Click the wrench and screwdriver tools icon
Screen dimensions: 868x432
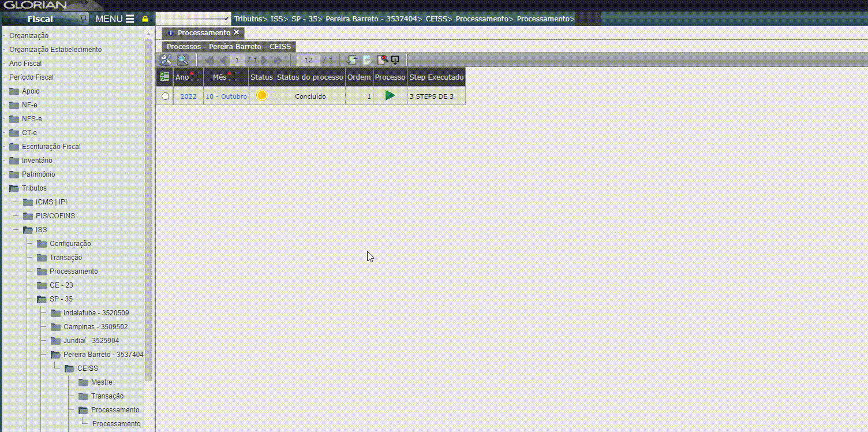pos(166,60)
